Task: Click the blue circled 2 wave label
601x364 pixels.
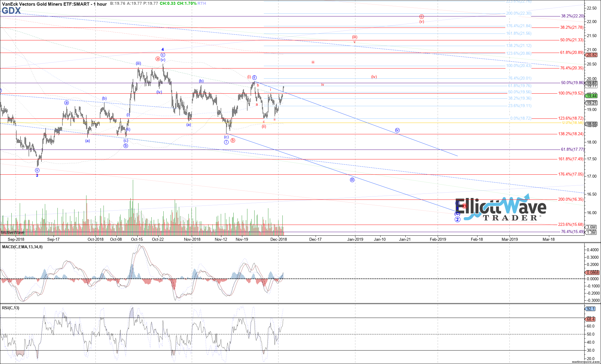Action: [x=457, y=220]
